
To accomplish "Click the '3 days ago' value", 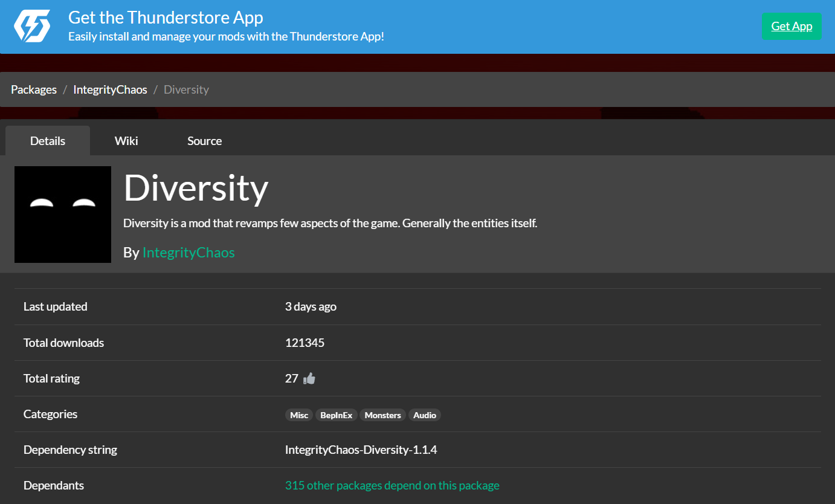I will point(311,306).
